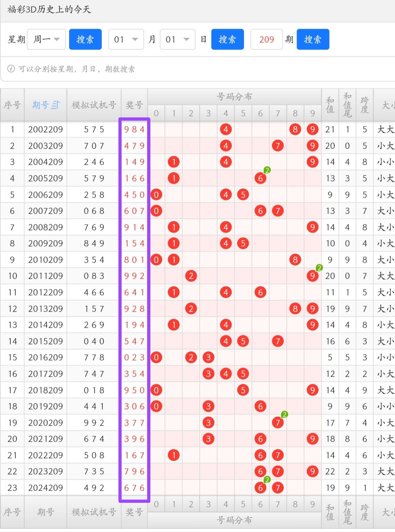
Task: Click winning number 984 in first row
Action: tap(134, 129)
